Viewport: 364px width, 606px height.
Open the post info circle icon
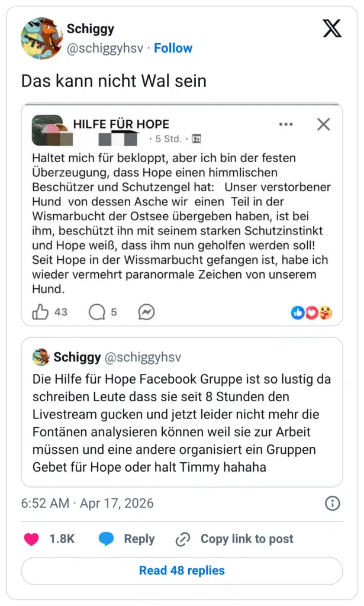click(332, 503)
